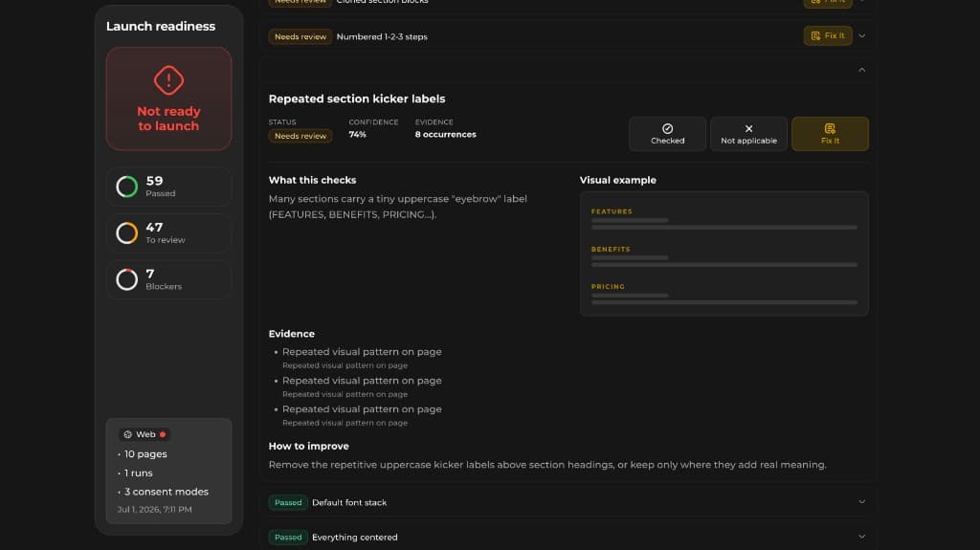Click the Fix It icon in the large yellow button

click(830, 128)
